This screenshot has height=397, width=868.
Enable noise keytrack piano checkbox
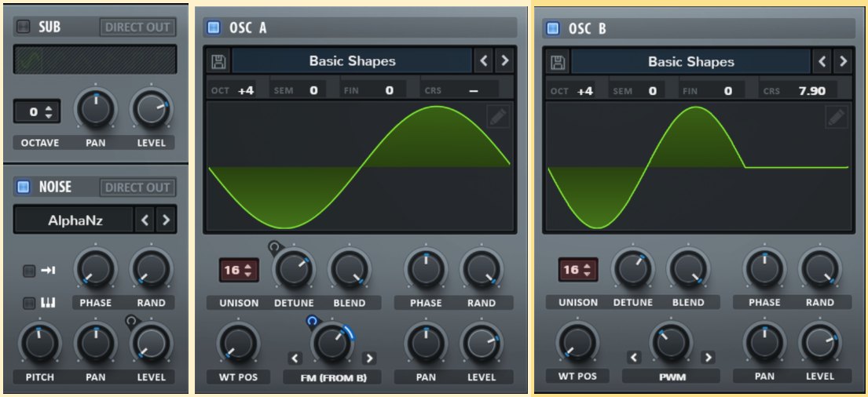click(x=29, y=302)
